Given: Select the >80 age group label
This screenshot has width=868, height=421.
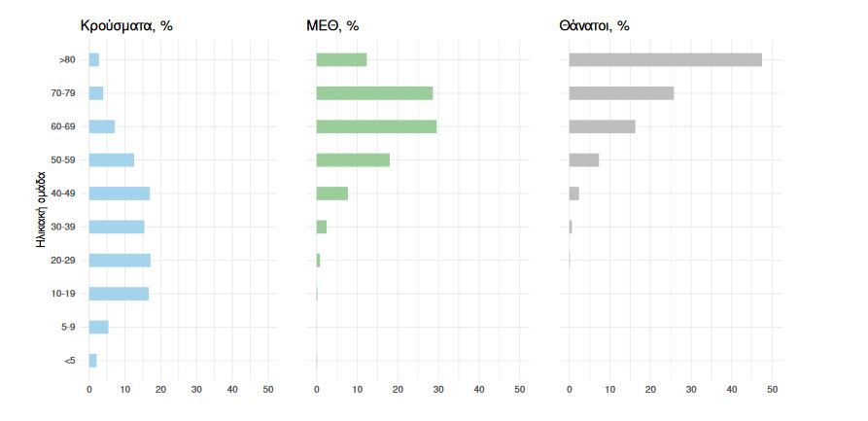Looking at the screenshot, I should pos(67,60).
